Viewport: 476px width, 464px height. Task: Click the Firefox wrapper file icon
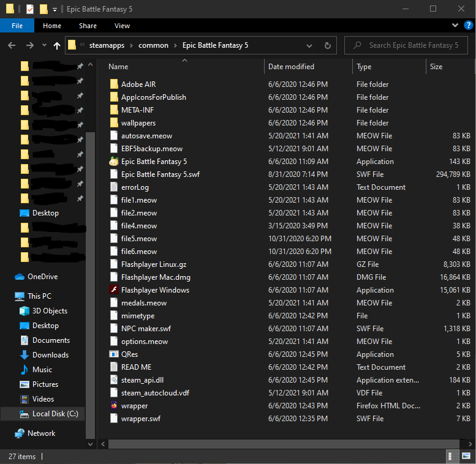point(113,406)
